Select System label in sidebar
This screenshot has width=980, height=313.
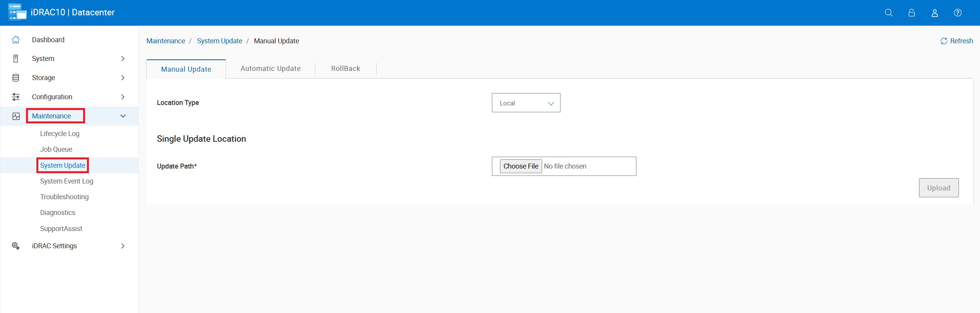pos(43,59)
